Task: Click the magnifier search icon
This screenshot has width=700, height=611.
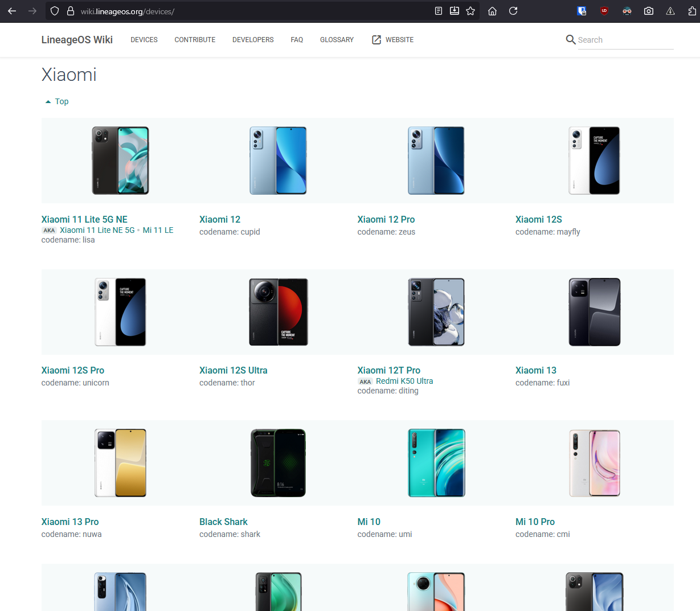Action: tap(571, 39)
